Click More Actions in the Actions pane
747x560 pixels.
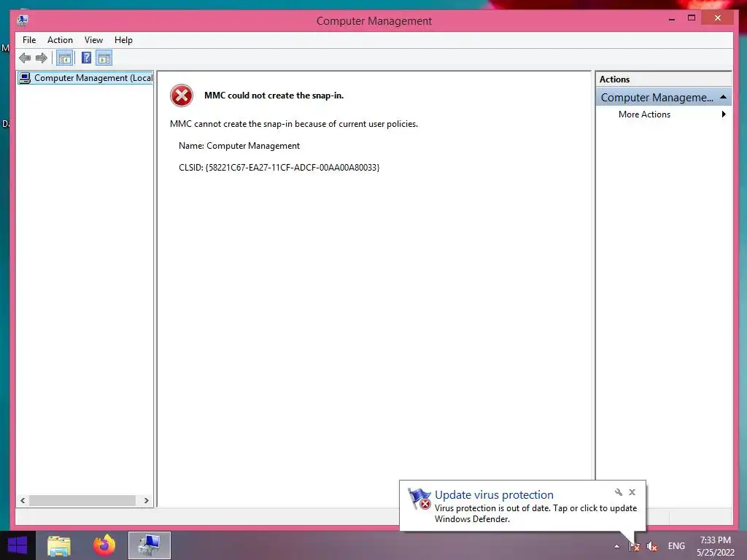pos(644,114)
